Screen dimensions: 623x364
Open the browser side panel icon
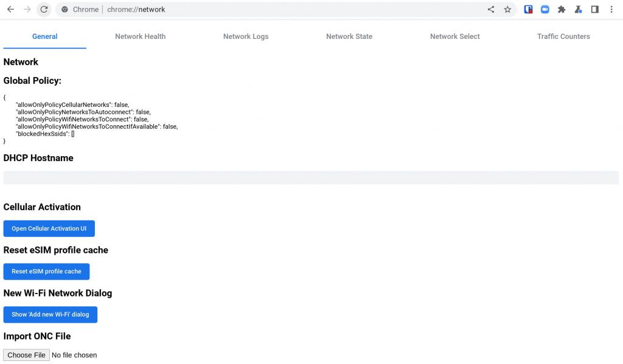[595, 9]
